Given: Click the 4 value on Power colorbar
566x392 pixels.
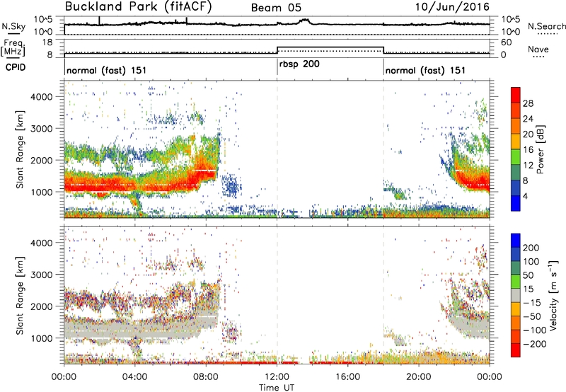Looking at the screenshot, I should [x=526, y=196].
